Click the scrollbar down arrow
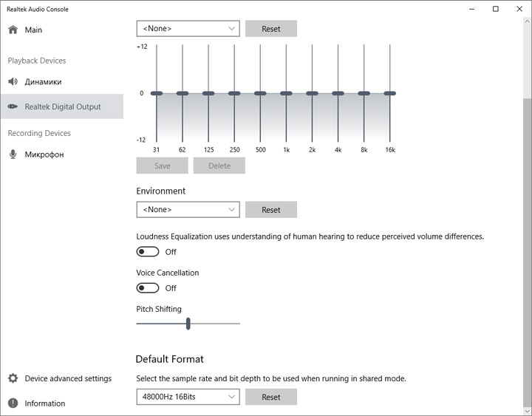Viewport: 532px width, 416px height. click(527, 411)
